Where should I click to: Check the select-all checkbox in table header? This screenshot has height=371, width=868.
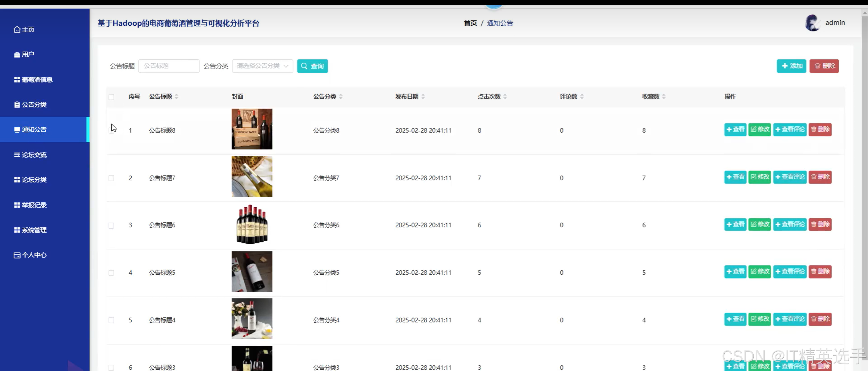pos(111,97)
